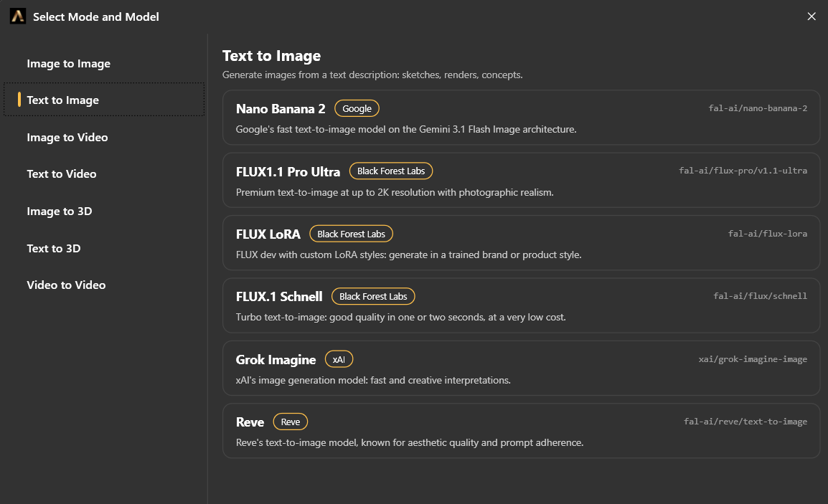Click 'Premium text-to-image at up to 2K' description

click(395, 193)
